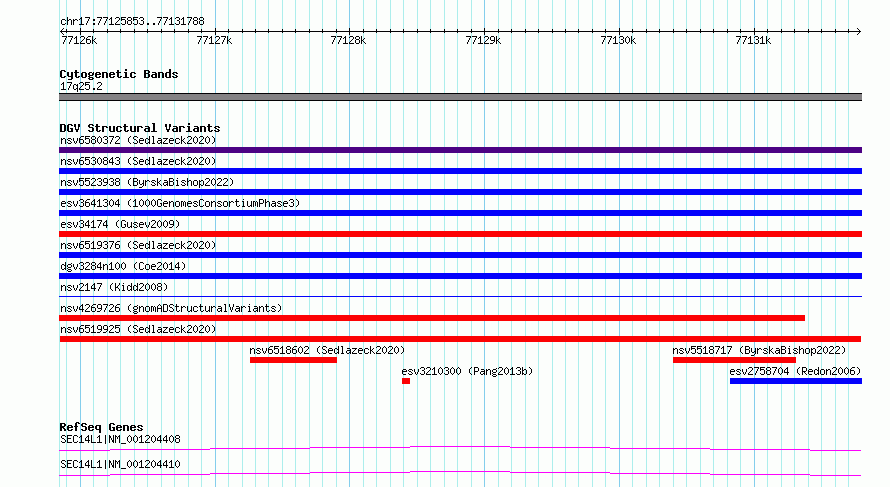Click nsv4269726 (gnomADStructuralVariants) label
Image resolution: width=890 pixels, height=487 pixels.
coord(171,308)
